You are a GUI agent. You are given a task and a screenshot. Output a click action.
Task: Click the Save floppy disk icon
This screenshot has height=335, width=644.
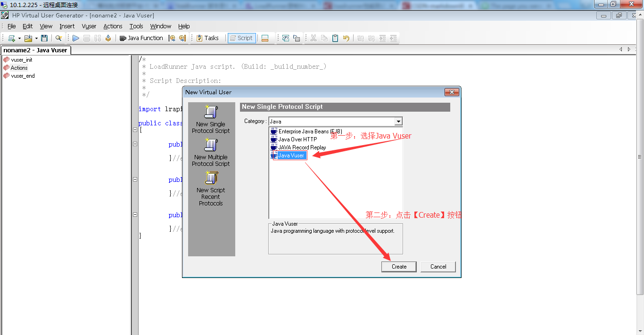click(44, 38)
